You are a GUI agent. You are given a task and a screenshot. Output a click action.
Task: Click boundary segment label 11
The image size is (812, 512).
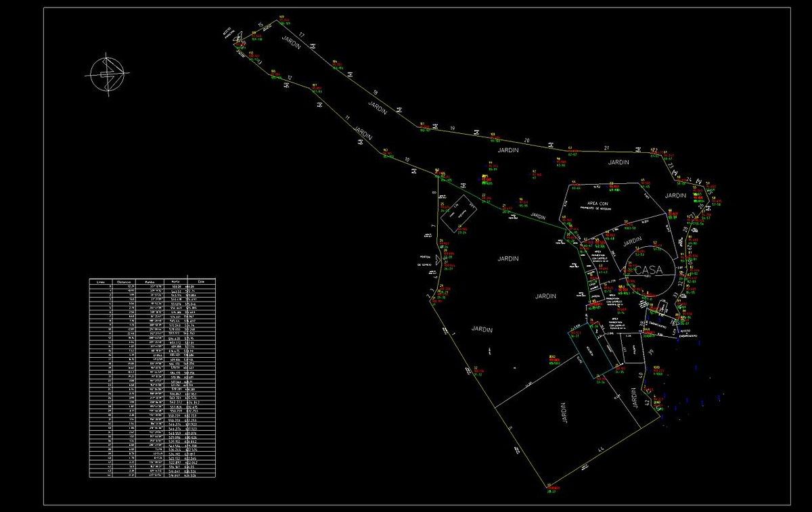(x=348, y=119)
